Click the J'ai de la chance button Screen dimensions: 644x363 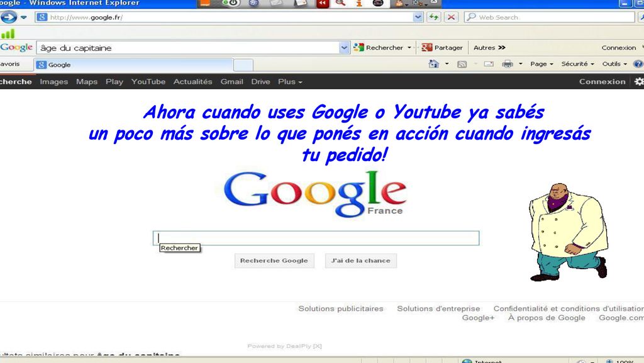pyautogui.click(x=360, y=260)
